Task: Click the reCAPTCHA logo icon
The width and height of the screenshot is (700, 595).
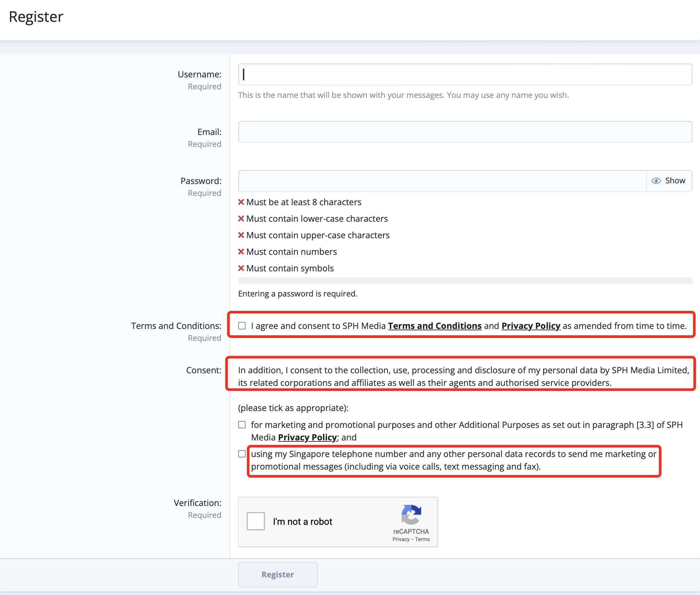Action: (411, 515)
